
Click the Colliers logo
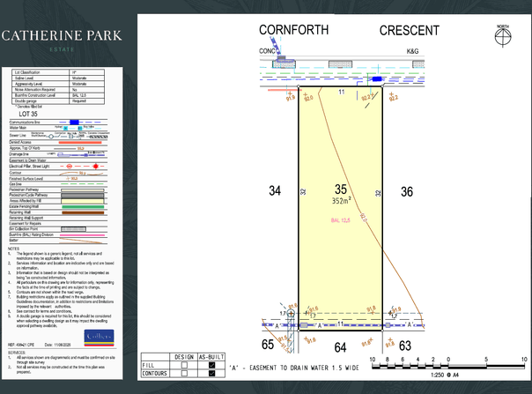click(99, 338)
